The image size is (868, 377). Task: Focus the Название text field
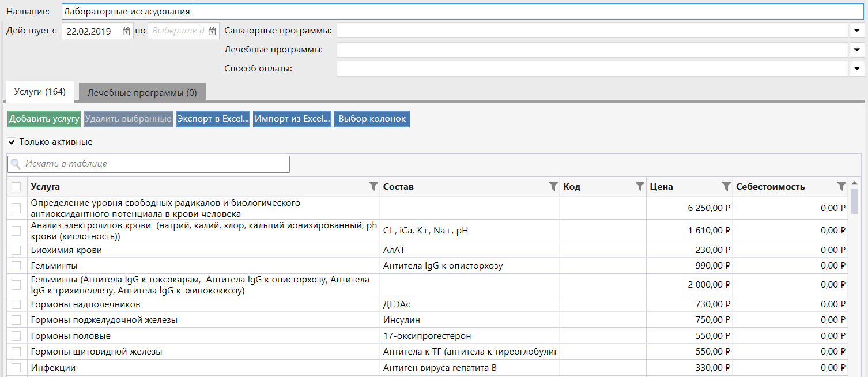(x=461, y=12)
